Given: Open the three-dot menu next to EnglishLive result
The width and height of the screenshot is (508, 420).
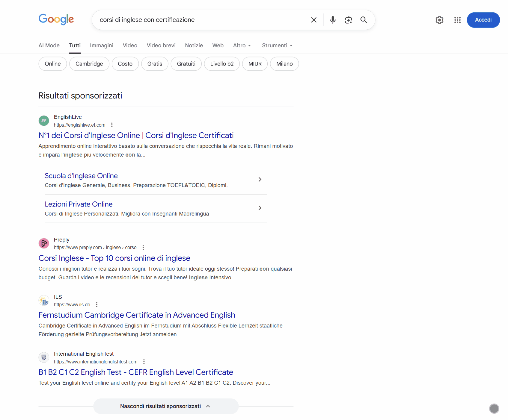Looking at the screenshot, I should [112, 125].
